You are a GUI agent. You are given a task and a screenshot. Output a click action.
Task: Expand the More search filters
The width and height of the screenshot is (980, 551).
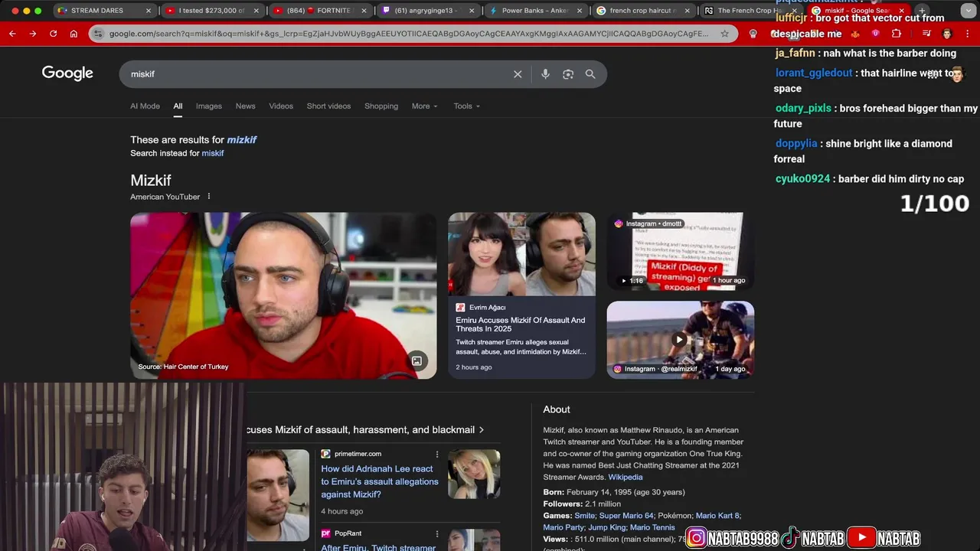[x=424, y=106]
